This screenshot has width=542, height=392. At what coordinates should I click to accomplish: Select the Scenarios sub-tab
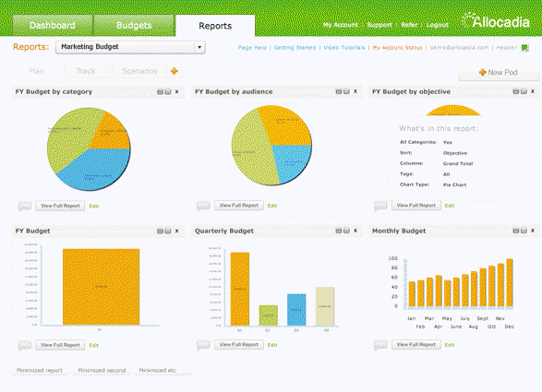coord(139,71)
